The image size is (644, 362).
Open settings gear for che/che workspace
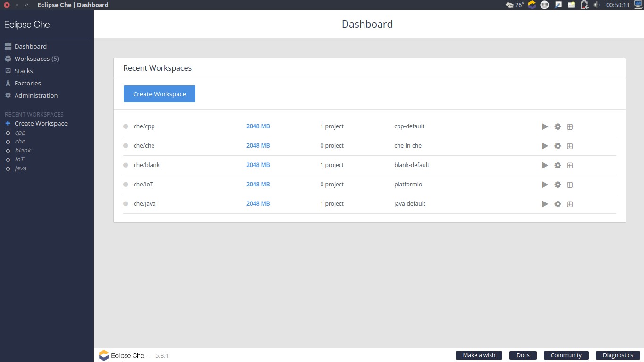(558, 146)
